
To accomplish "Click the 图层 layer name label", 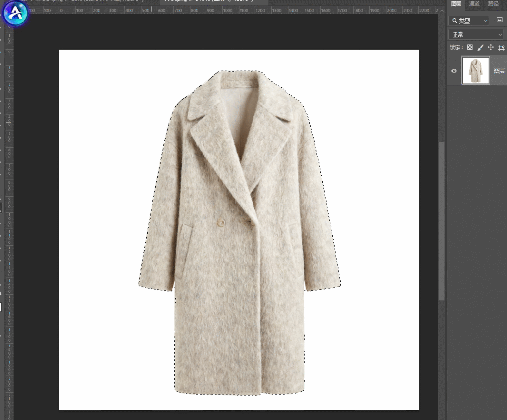I will click(x=499, y=71).
